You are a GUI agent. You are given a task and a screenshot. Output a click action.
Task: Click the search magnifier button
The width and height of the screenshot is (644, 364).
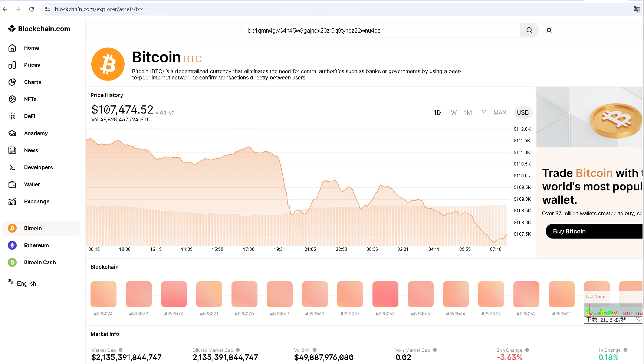tap(529, 30)
